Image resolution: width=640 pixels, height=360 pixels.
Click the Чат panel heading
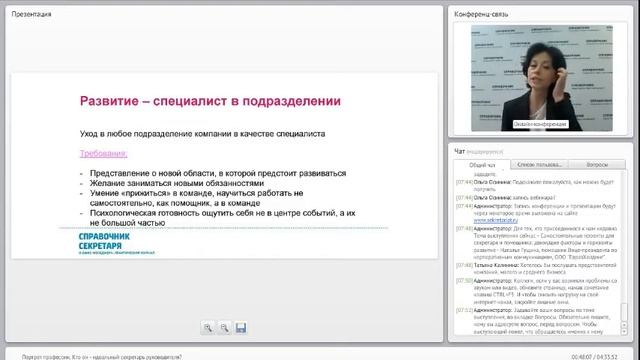(460, 151)
